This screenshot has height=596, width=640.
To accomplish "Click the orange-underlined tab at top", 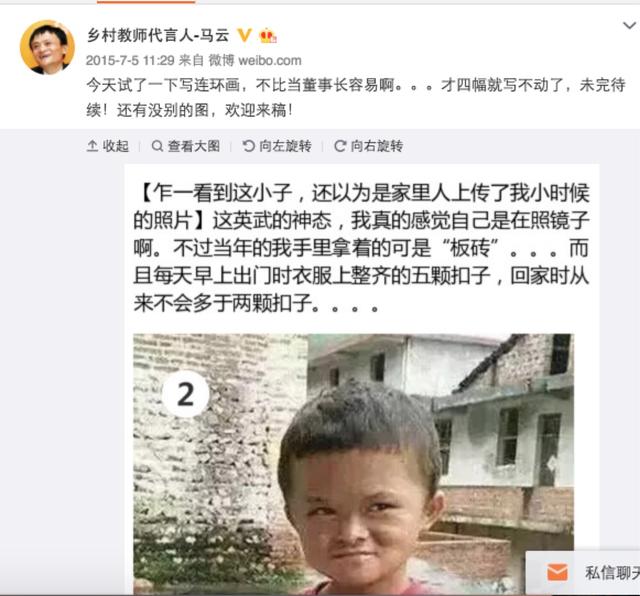I will coord(146,2).
